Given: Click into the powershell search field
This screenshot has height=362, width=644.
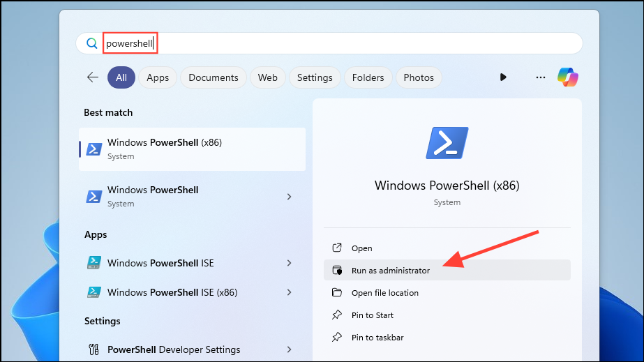Looking at the screenshot, I should [329, 43].
